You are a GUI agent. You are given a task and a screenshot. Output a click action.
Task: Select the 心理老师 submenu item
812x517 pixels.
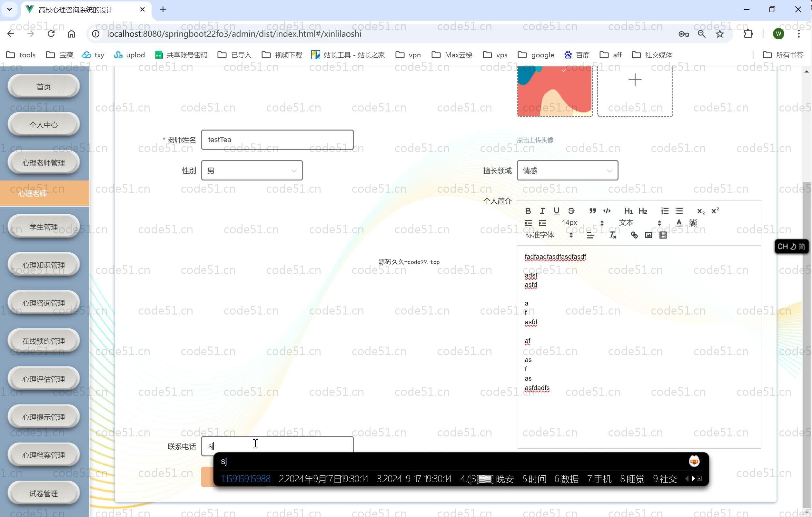45,193
